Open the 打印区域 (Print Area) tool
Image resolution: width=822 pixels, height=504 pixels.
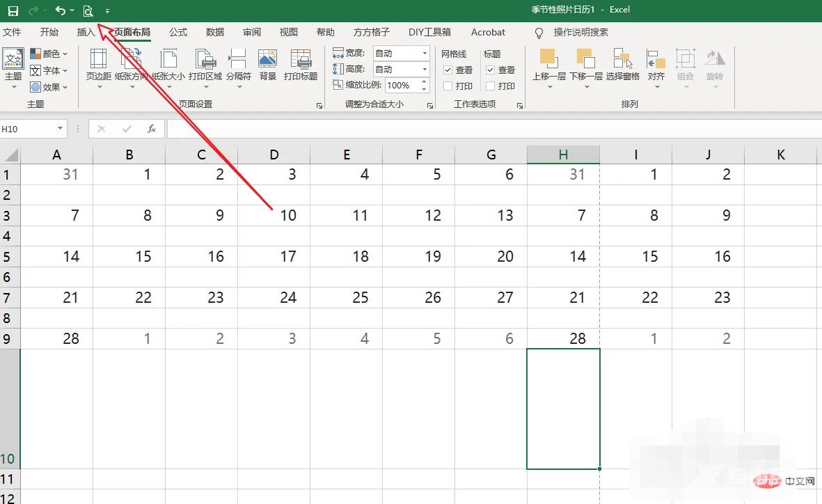[205, 65]
